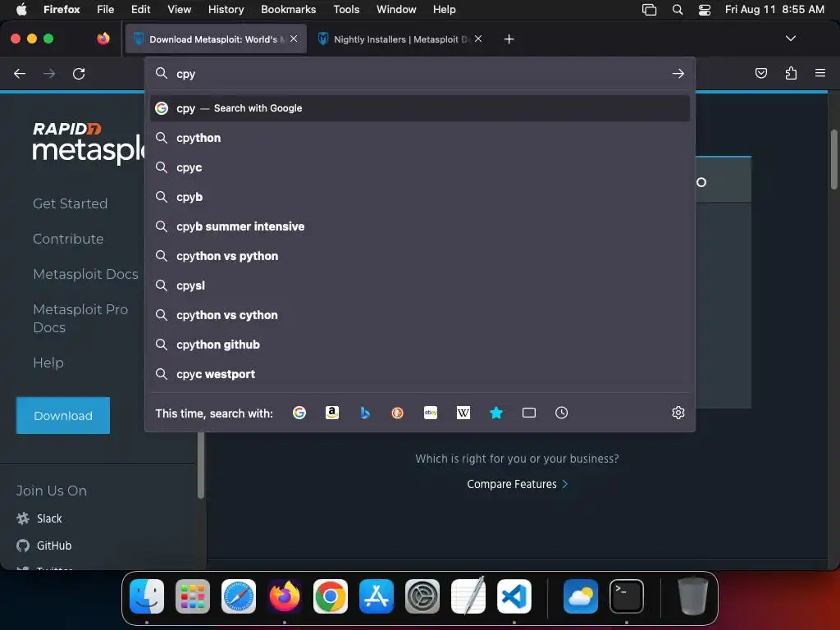
Task: Open Visual Studio Code from dock
Action: point(514,596)
